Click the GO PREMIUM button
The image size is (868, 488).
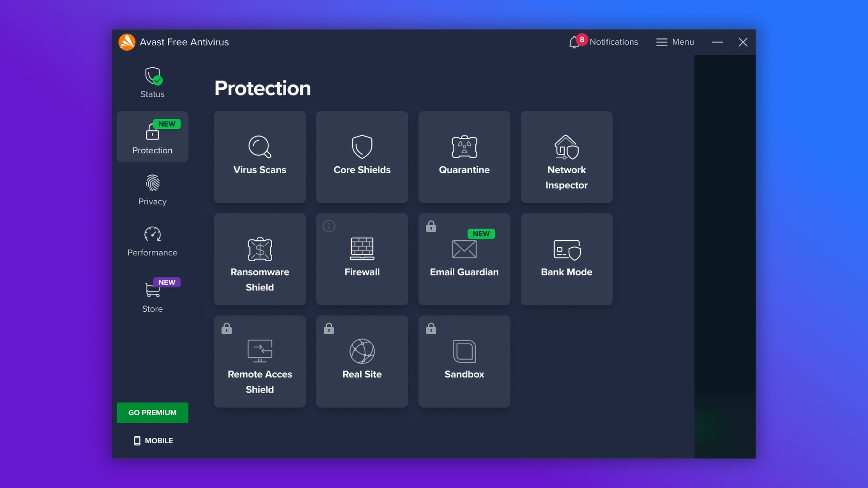[x=152, y=413]
